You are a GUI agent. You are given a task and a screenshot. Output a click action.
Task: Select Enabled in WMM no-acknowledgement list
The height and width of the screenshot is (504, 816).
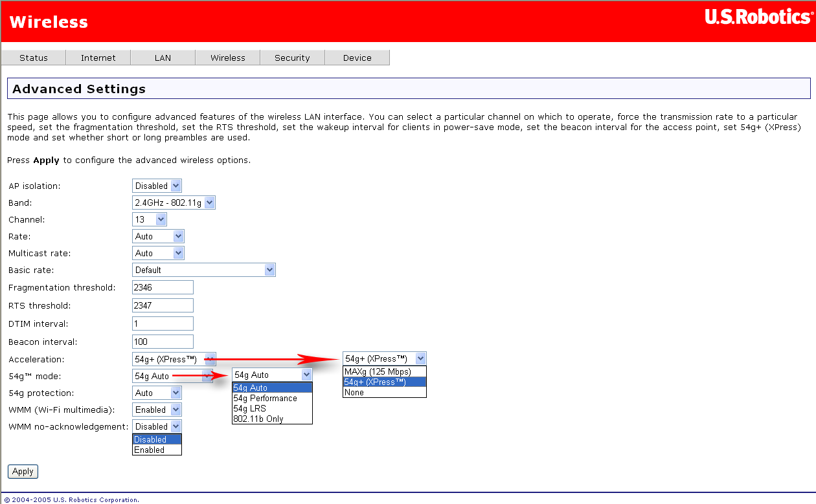[157, 450]
